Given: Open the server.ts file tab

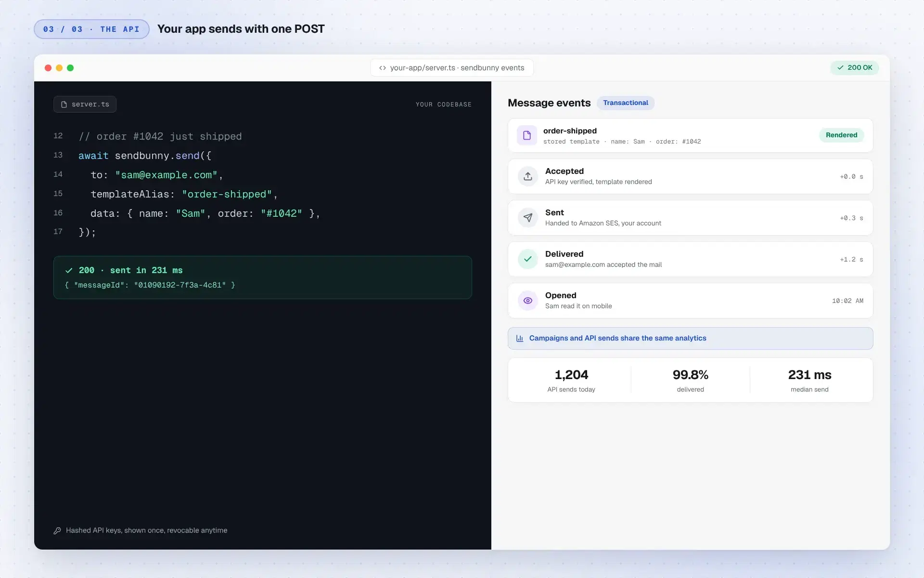Looking at the screenshot, I should pos(85,104).
